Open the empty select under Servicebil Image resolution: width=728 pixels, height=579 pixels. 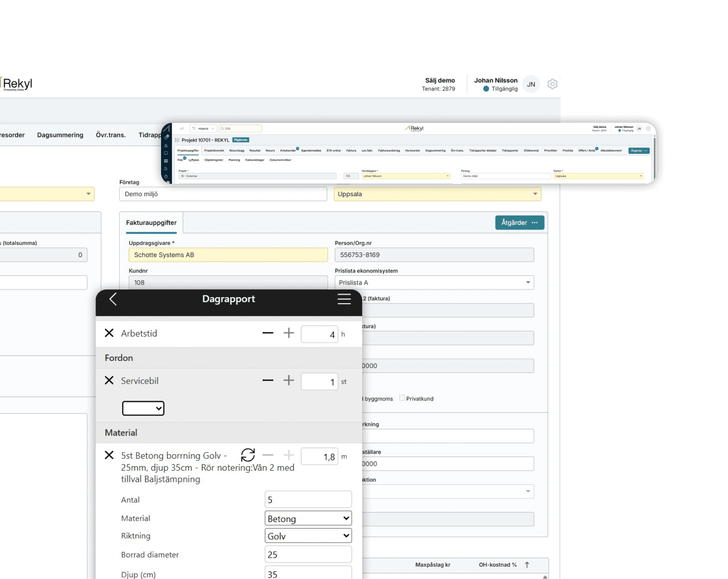(143, 408)
